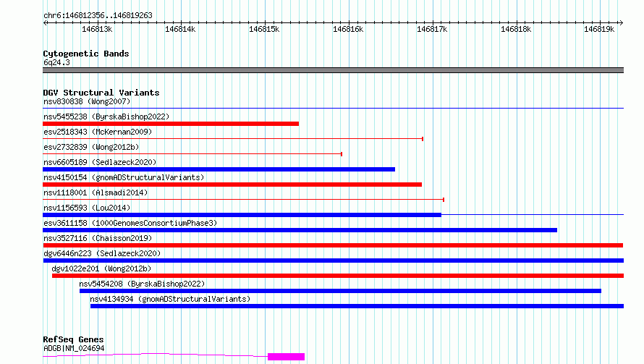This screenshot has height=364, width=644.
Task: Open variant nsv3527116 (Chaisson2019) label
Action: 98,238
